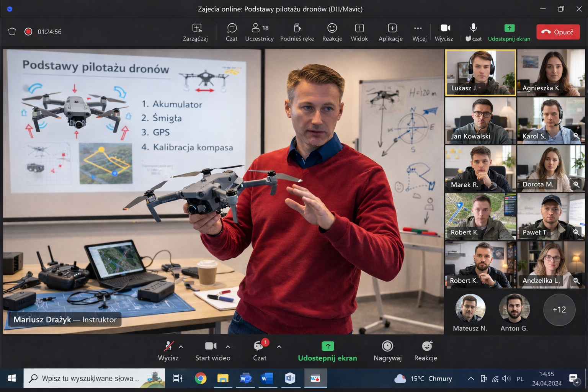This screenshot has width=588, height=392.
Task: Click Karol S. muted microphone icon
Action: pyautogui.click(x=576, y=136)
